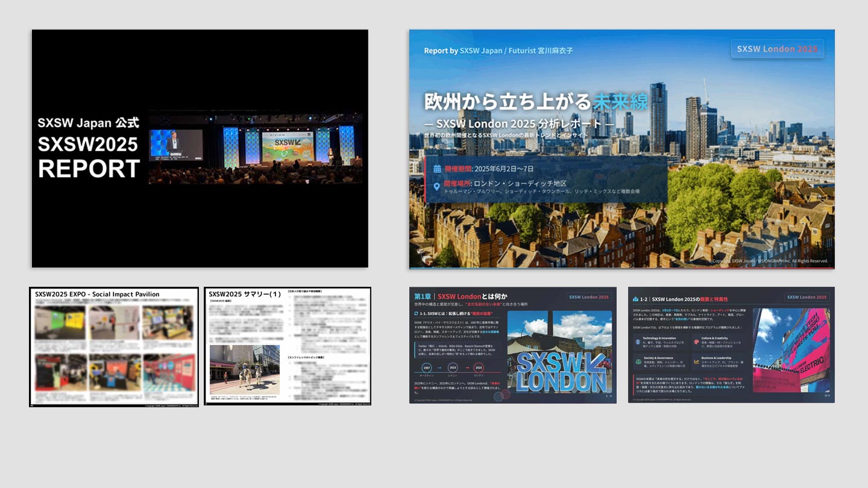Click the Business & Leadership chart icon

click(x=696, y=361)
